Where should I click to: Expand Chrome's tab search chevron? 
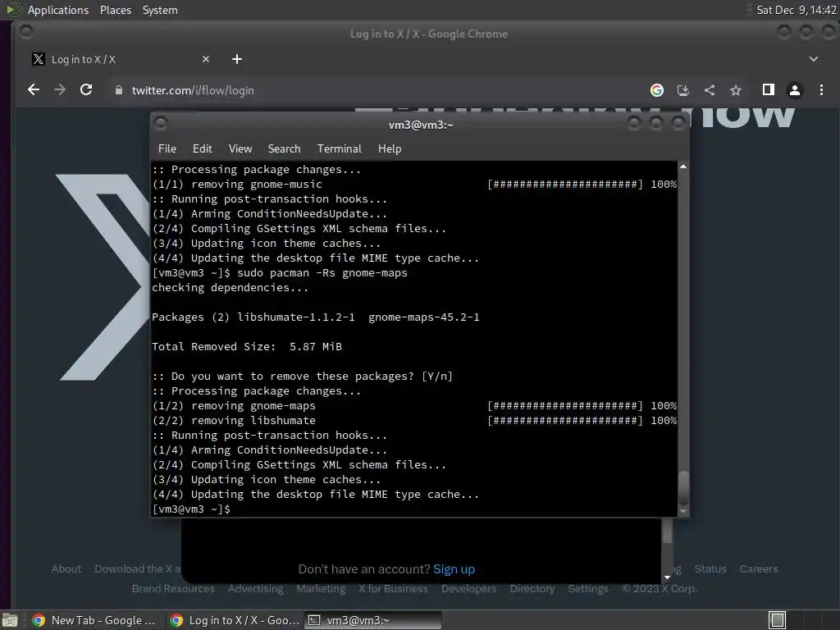(813, 59)
